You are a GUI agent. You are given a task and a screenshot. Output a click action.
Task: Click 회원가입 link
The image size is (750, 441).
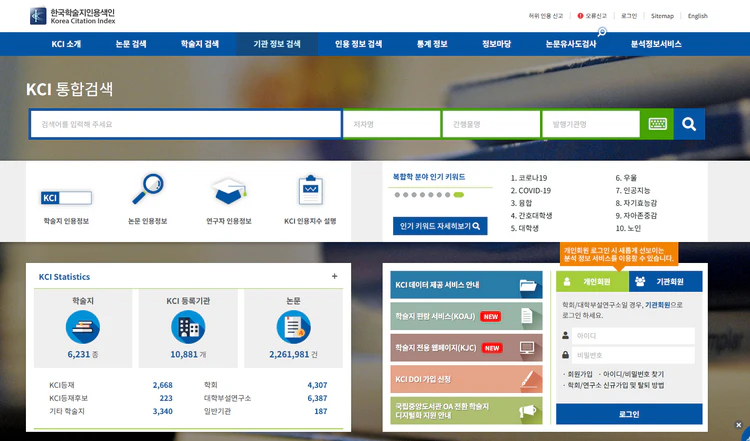click(580, 374)
